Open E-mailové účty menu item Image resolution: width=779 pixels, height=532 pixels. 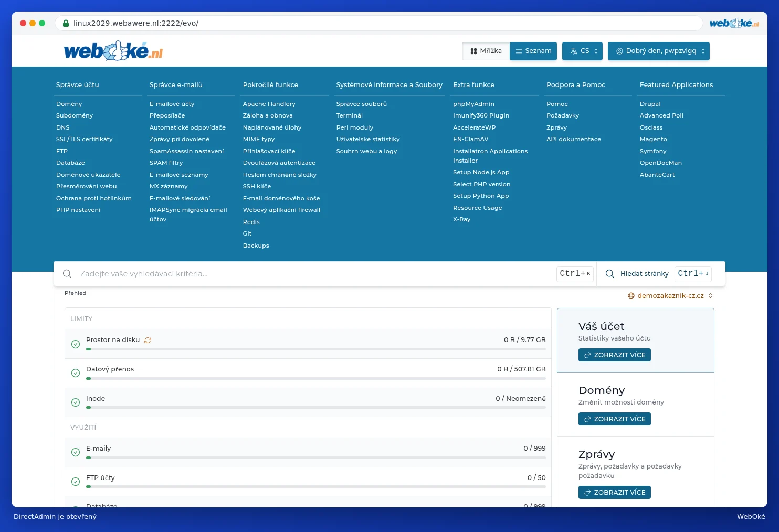pos(172,104)
